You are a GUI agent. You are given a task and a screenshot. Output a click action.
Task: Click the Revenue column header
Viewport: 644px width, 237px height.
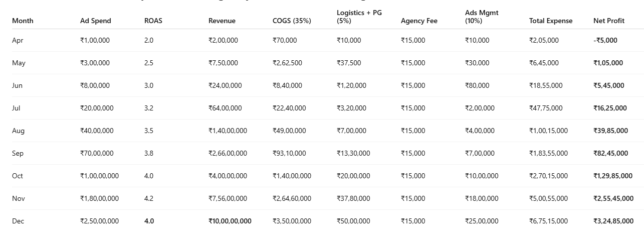222,21
